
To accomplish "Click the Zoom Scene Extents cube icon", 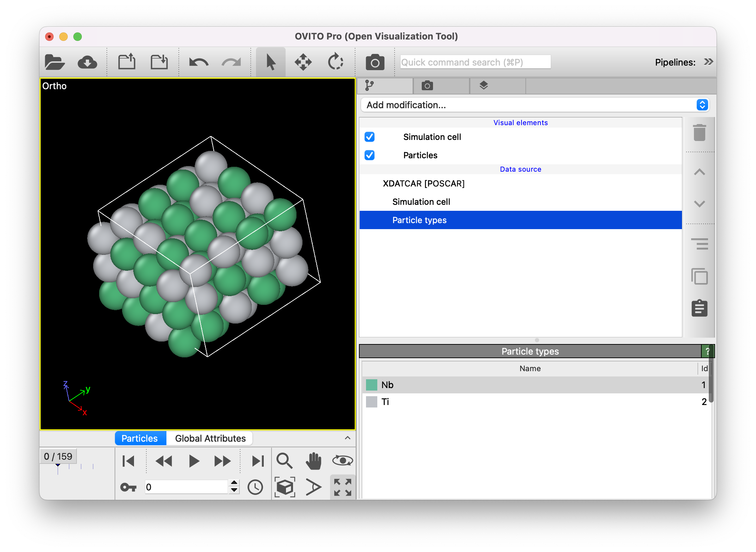I will (x=284, y=487).
